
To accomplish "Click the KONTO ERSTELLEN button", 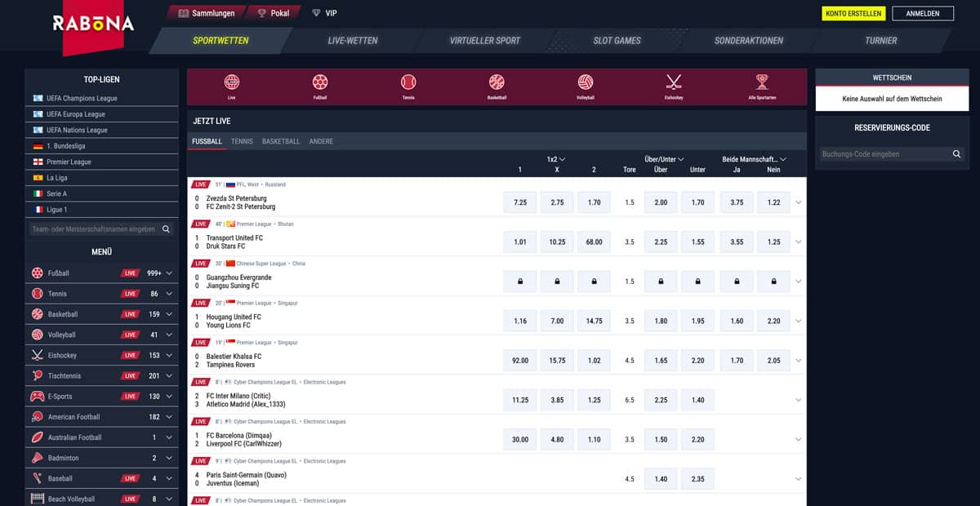I will point(853,13).
